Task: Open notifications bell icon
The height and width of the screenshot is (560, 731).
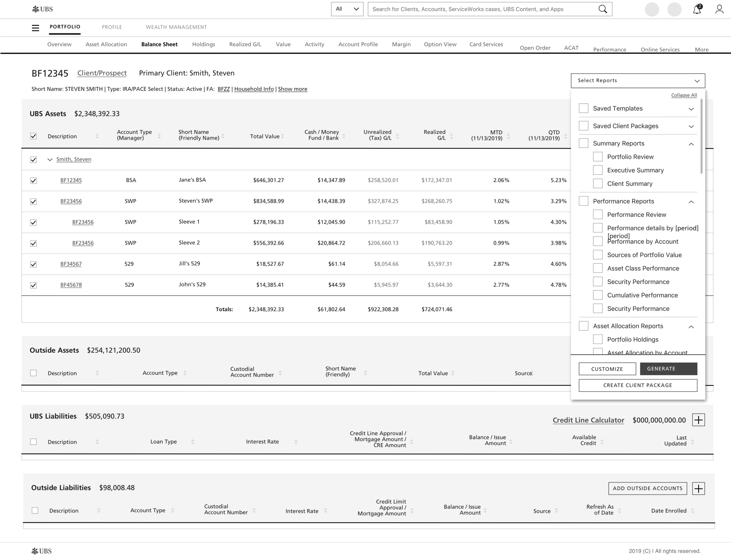Action: pyautogui.click(x=697, y=9)
